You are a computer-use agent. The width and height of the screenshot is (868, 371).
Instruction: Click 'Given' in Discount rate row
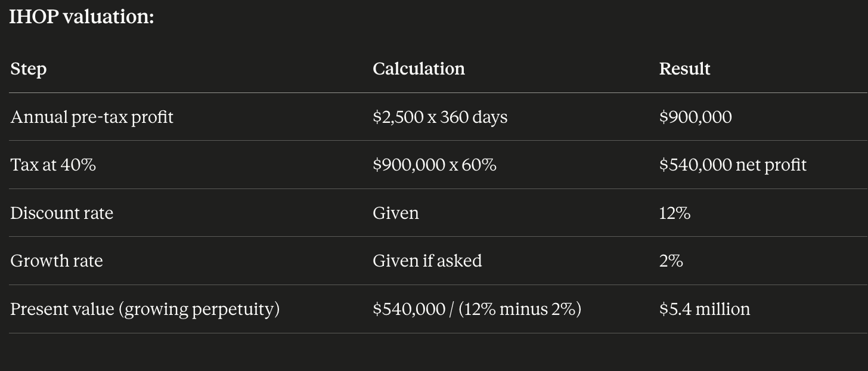point(396,213)
